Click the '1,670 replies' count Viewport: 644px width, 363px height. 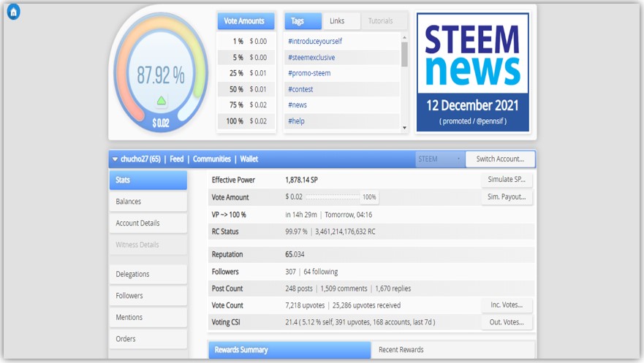pyautogui.click(x=393, y=289)
